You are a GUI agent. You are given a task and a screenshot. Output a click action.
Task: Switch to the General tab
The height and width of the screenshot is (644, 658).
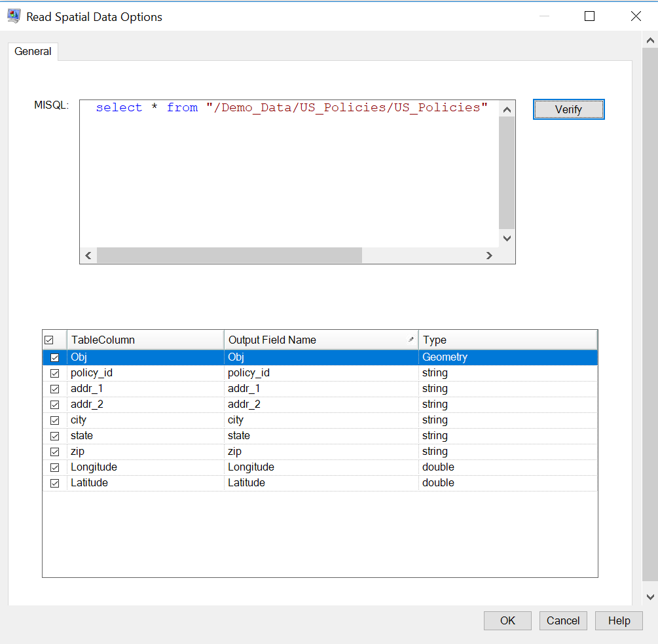pos(33,51)
